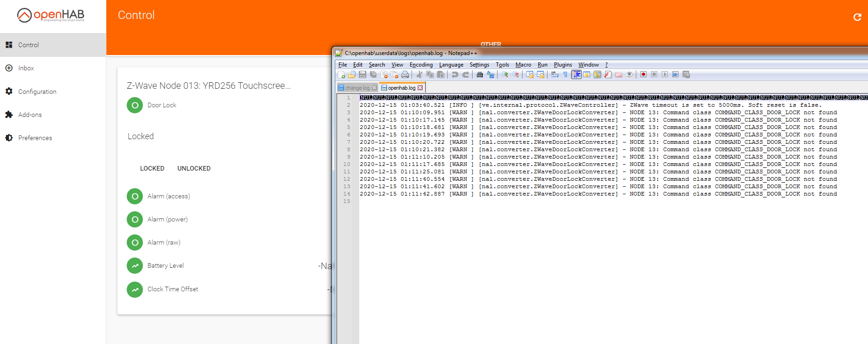This screenshot has height=344, width=868.
Task: Toggle file monitoring eye icon
Action: coord(629,74)
